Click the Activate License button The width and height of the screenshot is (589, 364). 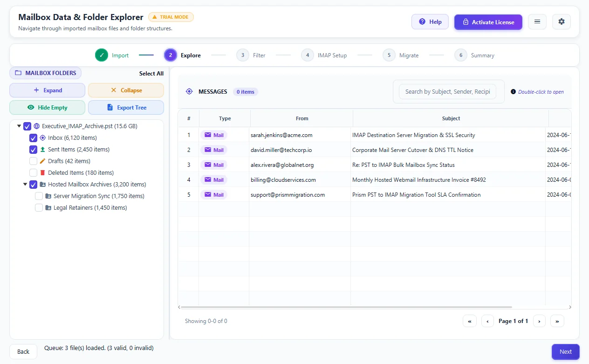[x=488, y=22]
